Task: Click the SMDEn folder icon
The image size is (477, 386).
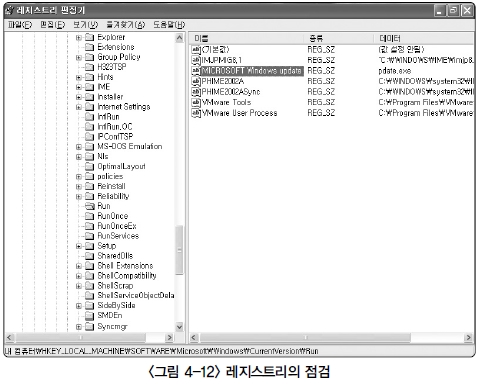Action: [89, 315]
